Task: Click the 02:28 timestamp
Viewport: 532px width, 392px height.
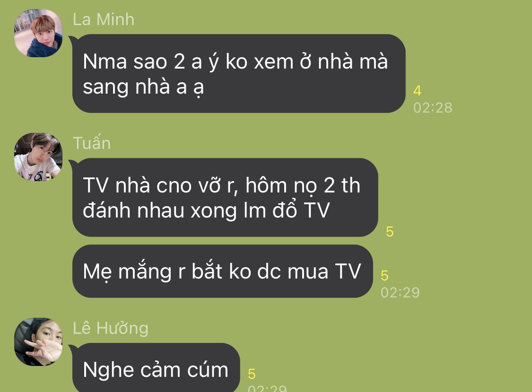Action: (433, 108)
